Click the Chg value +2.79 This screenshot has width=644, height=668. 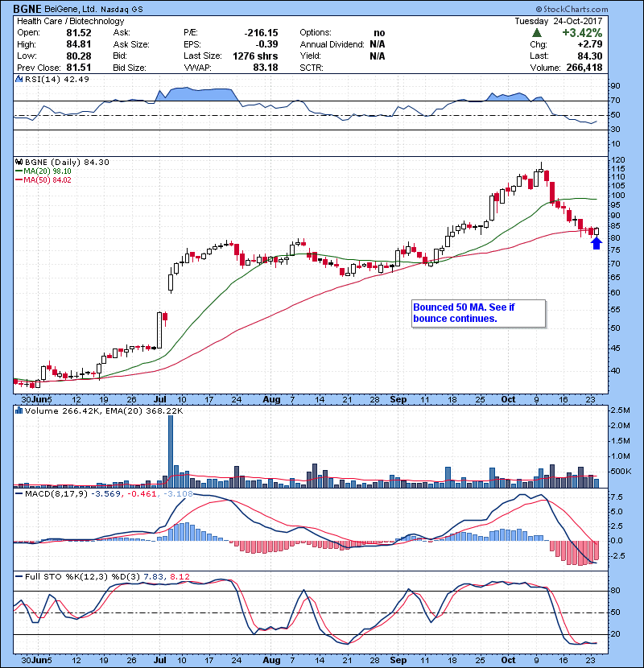(590, 44)
